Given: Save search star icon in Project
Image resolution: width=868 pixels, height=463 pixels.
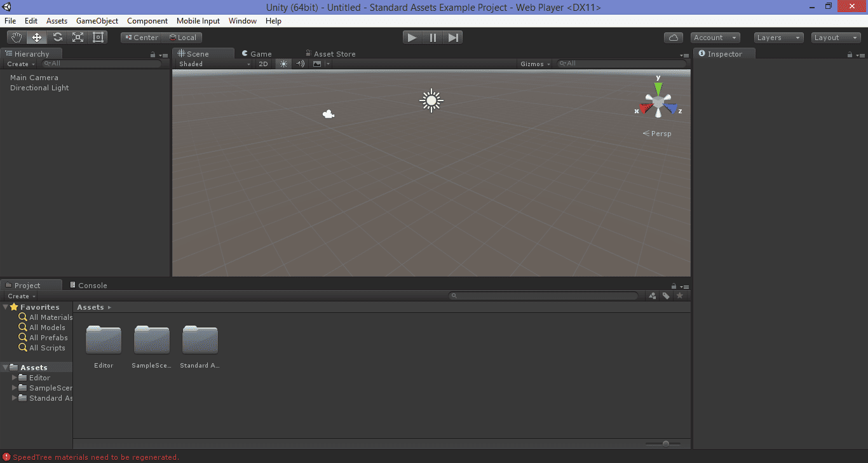Looking at the screenshot, I should click(679, 296).
